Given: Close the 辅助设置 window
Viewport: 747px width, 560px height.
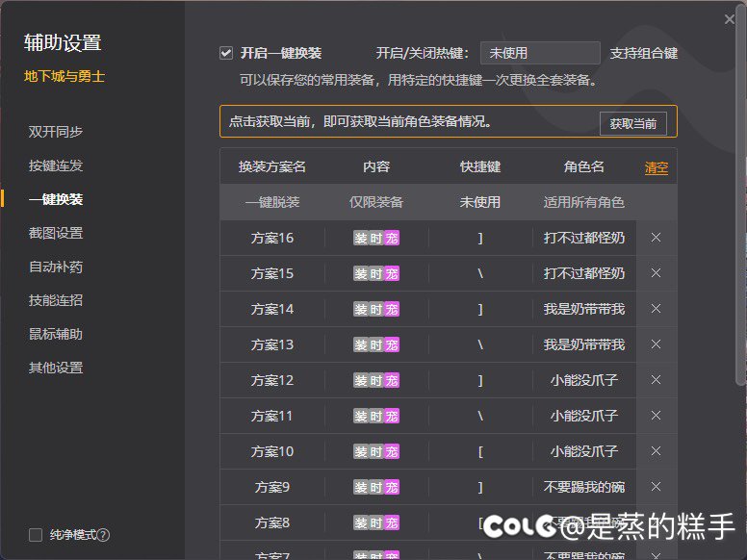Looking at the screenshot, I should (x=730, y=19).
